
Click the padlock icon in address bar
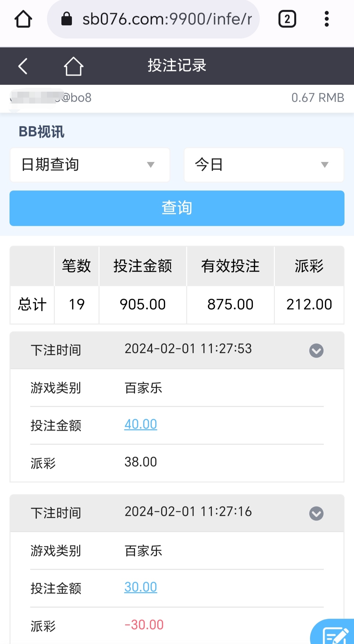tap(67, 19)
